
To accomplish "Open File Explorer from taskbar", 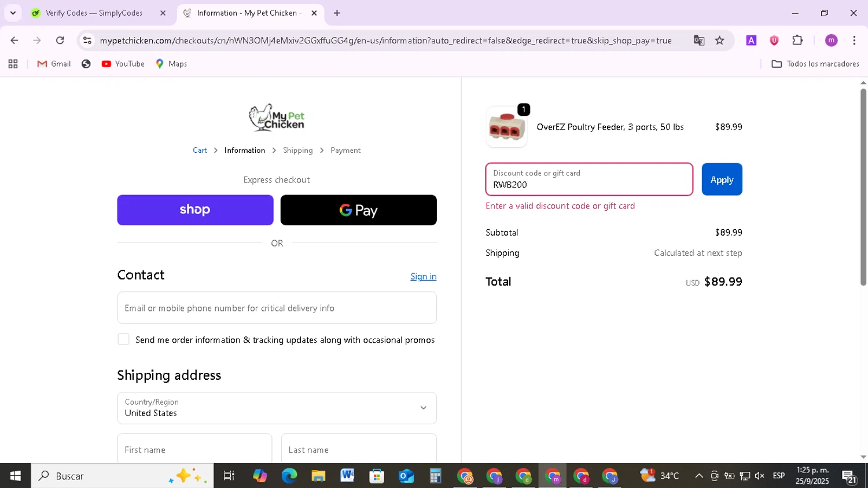I will pos(318,476).
